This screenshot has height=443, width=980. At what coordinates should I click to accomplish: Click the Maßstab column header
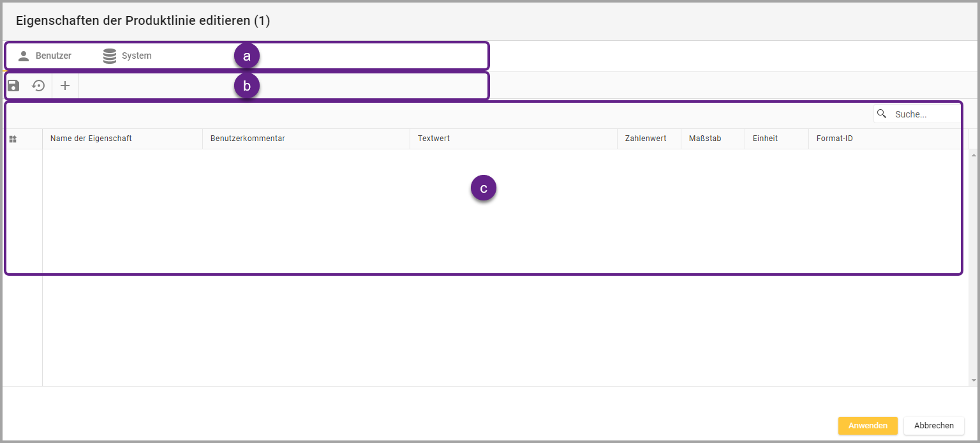point(705,139)
